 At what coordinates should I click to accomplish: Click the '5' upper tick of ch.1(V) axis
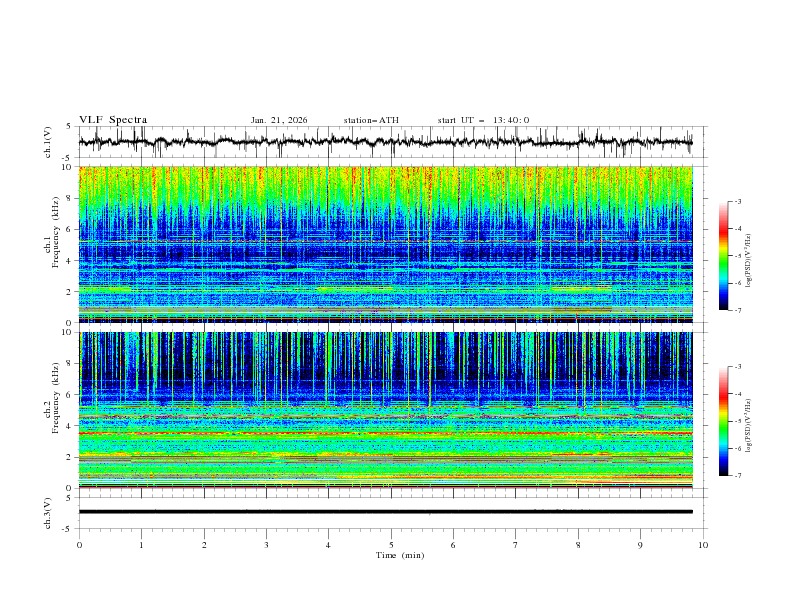coord(69,127)
